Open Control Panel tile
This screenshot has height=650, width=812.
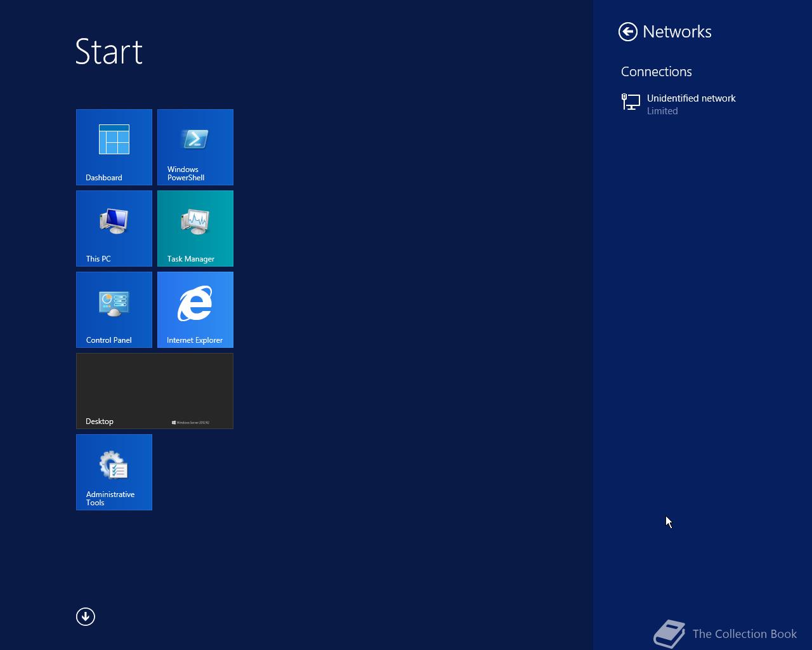[114, 310]
